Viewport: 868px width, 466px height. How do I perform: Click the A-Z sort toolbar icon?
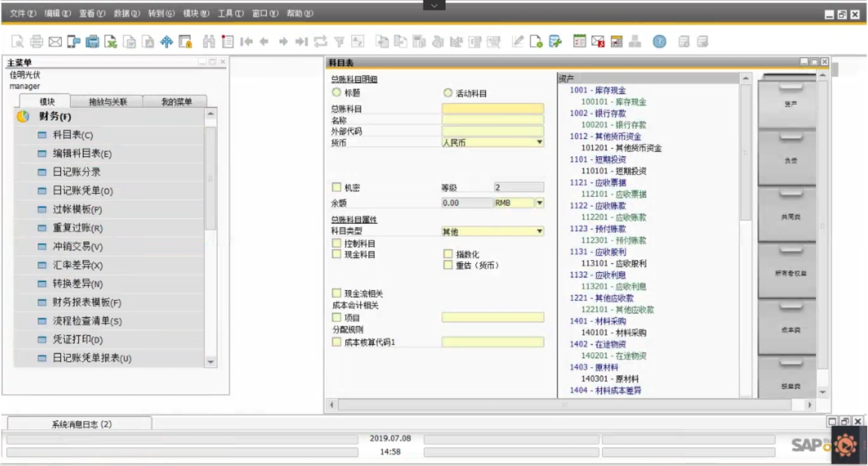tap(358, 41)
